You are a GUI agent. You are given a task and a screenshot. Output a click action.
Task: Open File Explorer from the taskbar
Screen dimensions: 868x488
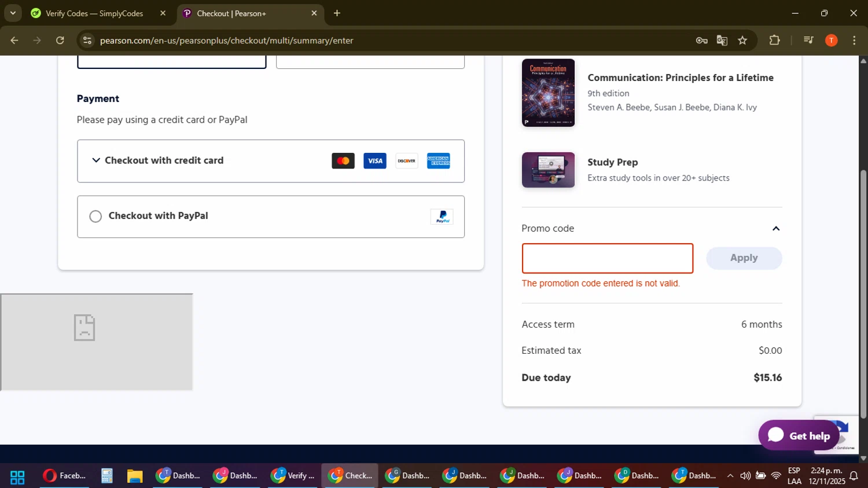click(135, 476)
